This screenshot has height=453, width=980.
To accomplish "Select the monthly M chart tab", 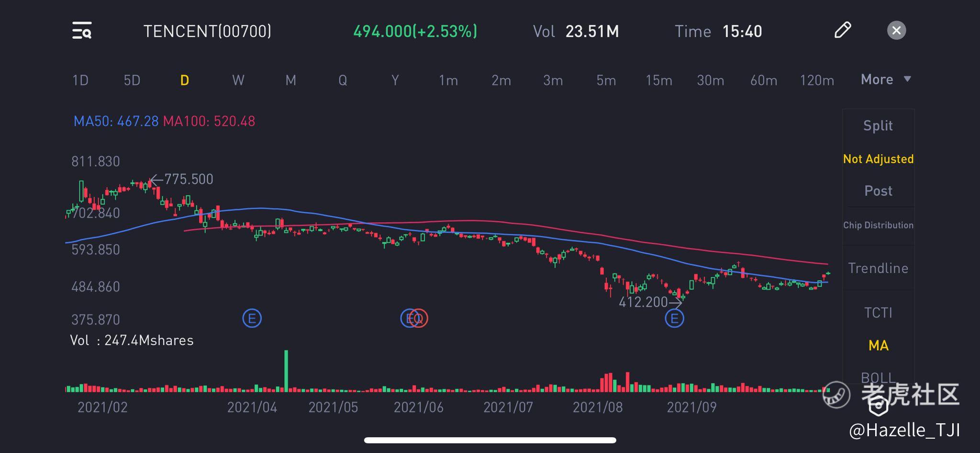I will point(290,80).
